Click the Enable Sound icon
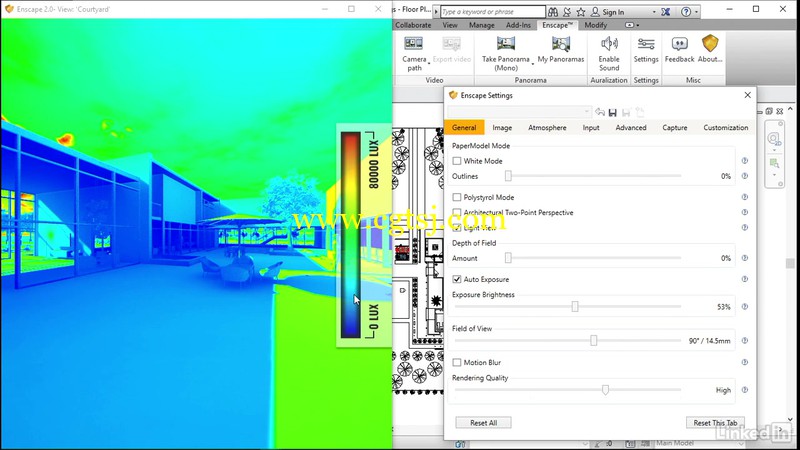Viewport: 800px width, 450px height. coord(609,43)
